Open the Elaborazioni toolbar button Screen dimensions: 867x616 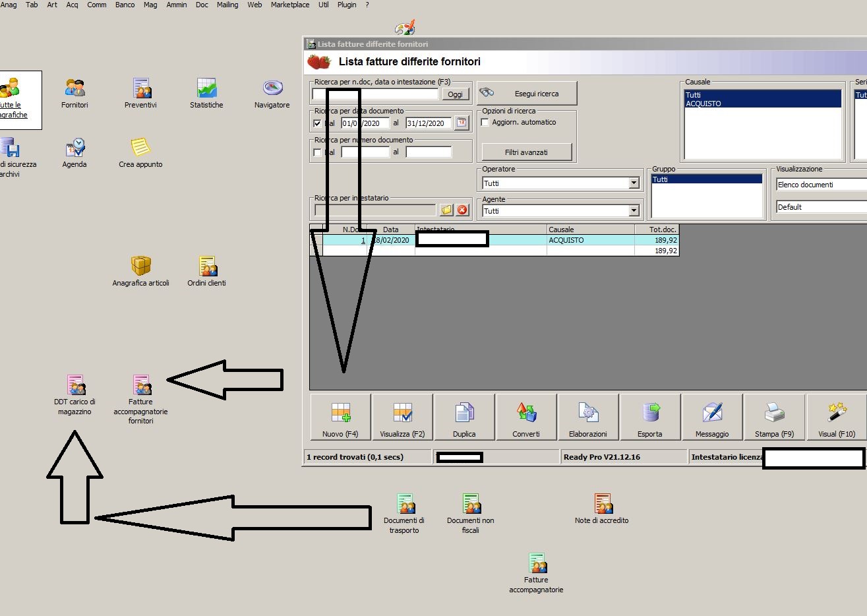pyautogui.click(x=588, y=417)
